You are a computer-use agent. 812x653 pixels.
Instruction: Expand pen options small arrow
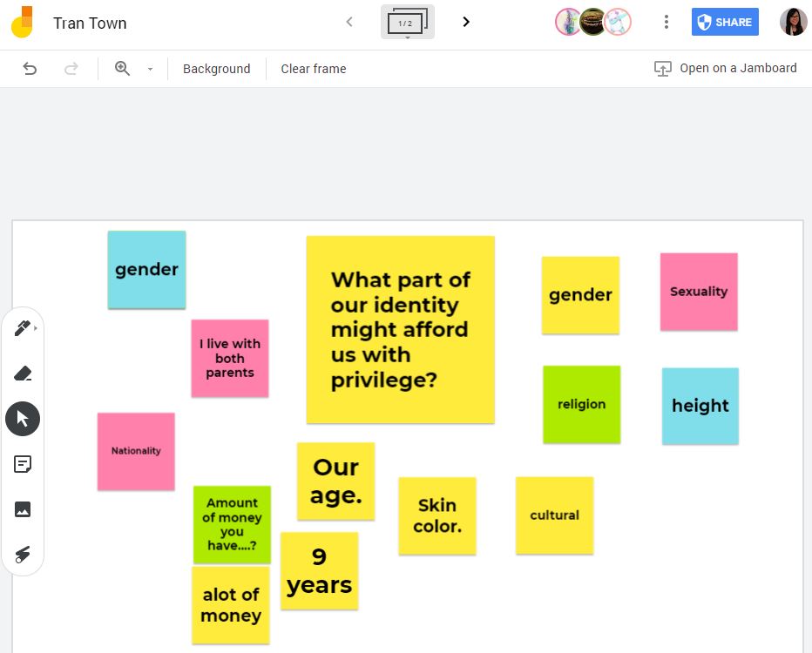[36, 328]
